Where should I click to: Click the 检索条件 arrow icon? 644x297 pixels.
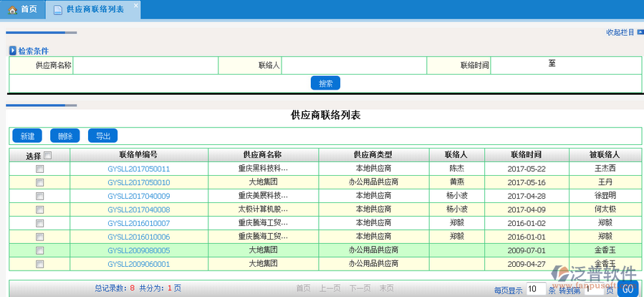click(x=12, y=51)
